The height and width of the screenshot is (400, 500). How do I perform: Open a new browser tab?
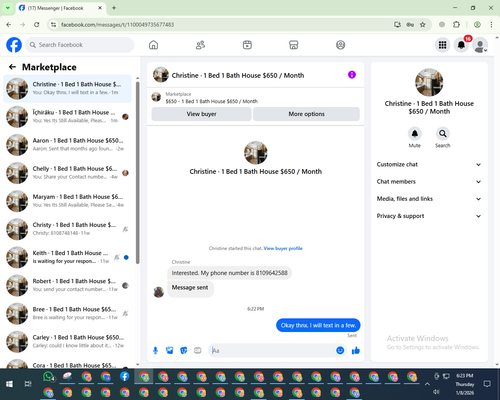tap(114, 8)
